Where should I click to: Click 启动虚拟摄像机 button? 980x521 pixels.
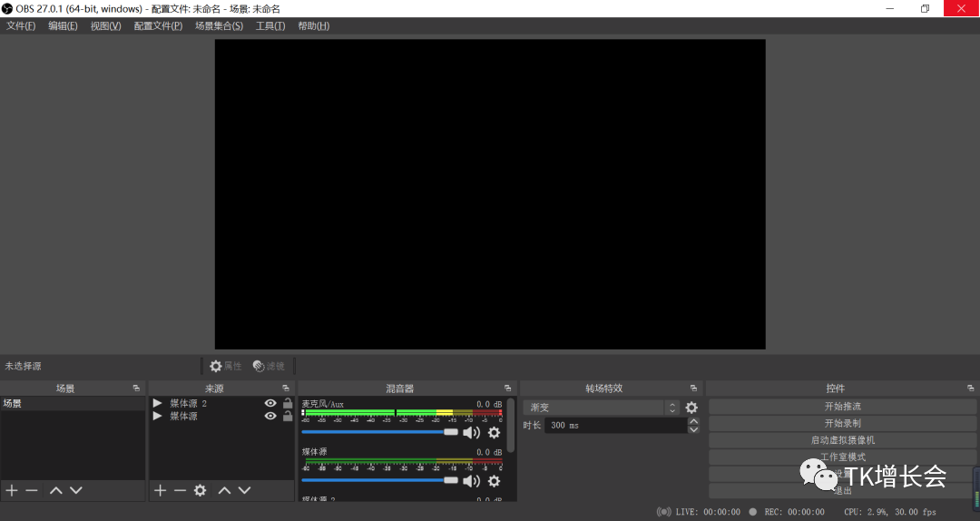click(x=842, y=440)
